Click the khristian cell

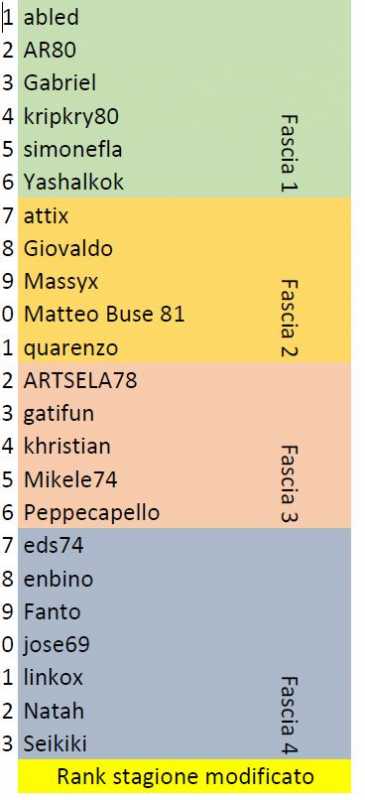point(67,446)
